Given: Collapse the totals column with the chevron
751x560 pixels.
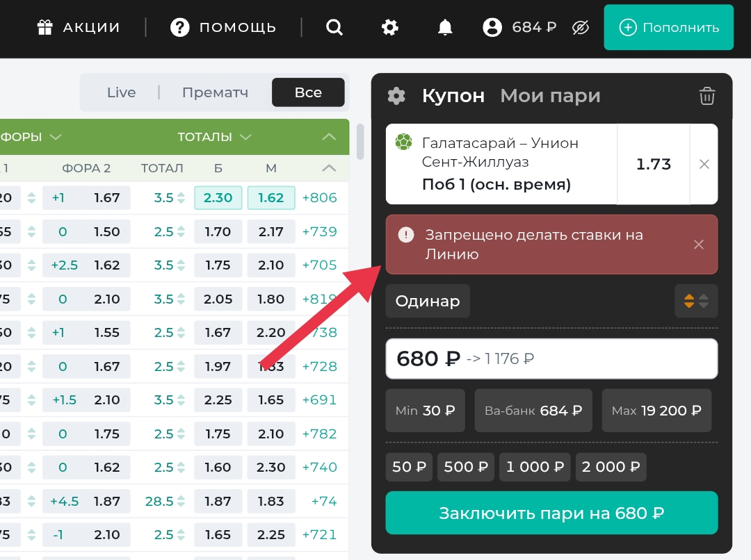Looking at the screenshot, I should tap(328, 136).
